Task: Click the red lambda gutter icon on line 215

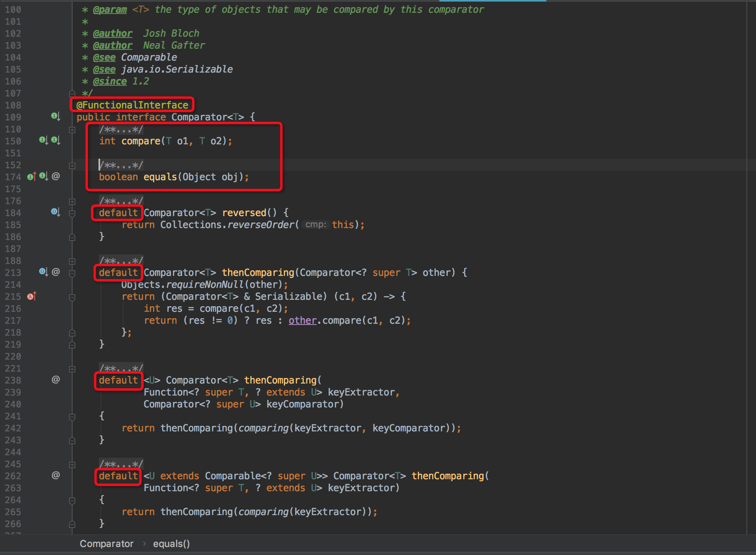Action: [31, 296]
